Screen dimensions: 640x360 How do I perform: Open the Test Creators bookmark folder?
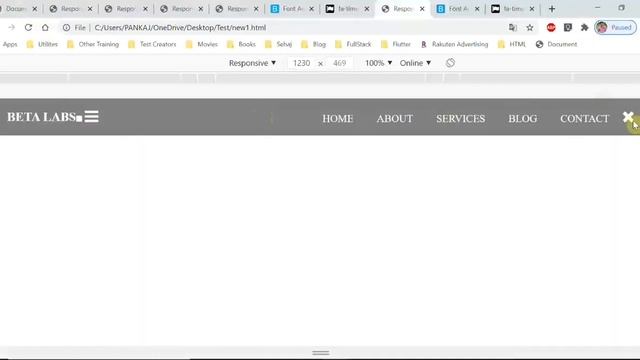pyautogui.click(x=152, y=44)
